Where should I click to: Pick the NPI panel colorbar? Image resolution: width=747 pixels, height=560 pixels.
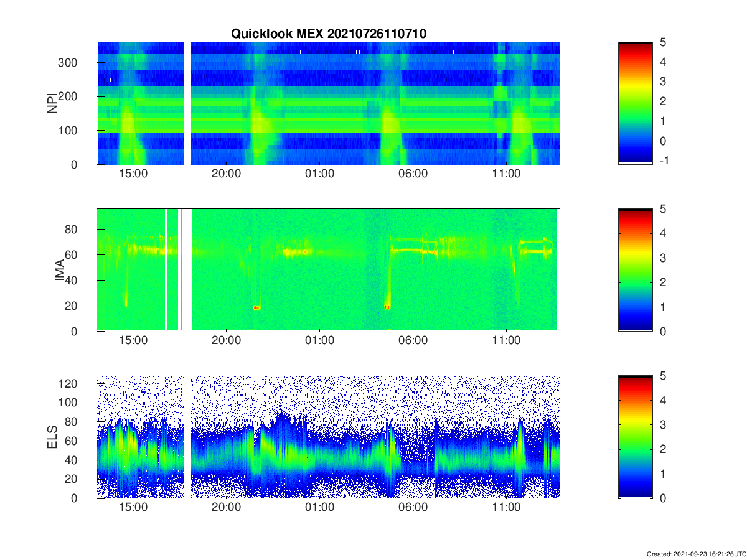[635, 103]
